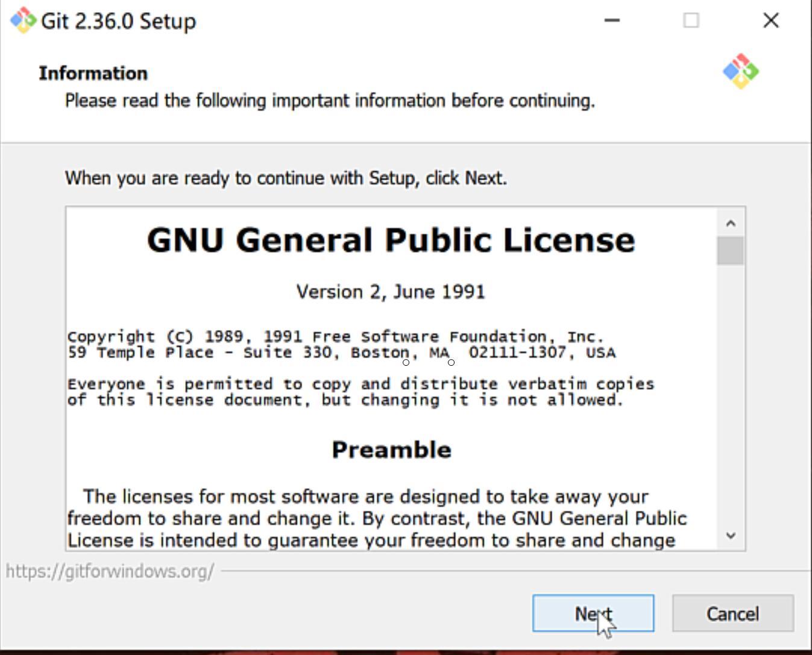Viewport: 812px width, 655px height.
Task: Click the copyright line mentioning Free Software Foundation
Action: [335, 336]
